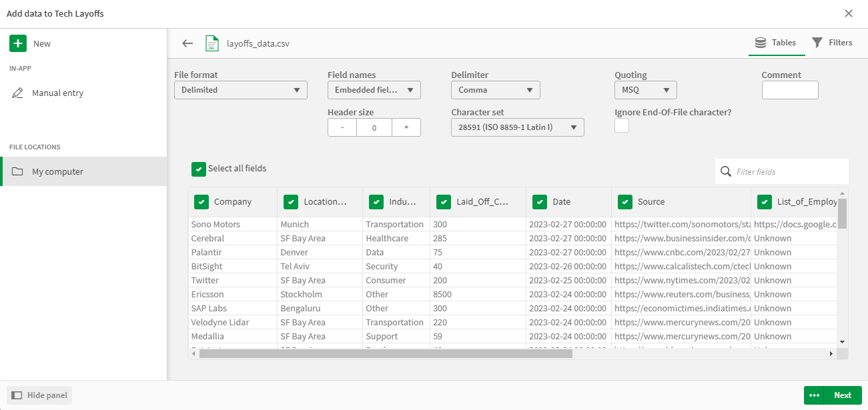Image resolution: width=868 pixels, height=410 pixels.
Task: Click the magnifier in the Filter fields box
Action: [x=725, y=171]
